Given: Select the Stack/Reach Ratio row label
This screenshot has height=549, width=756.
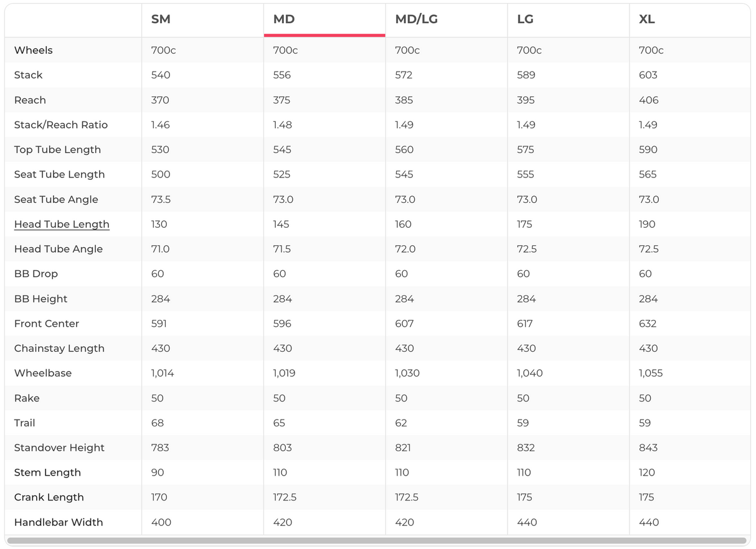Looking at the screenshot, I should tap(61, 124).
